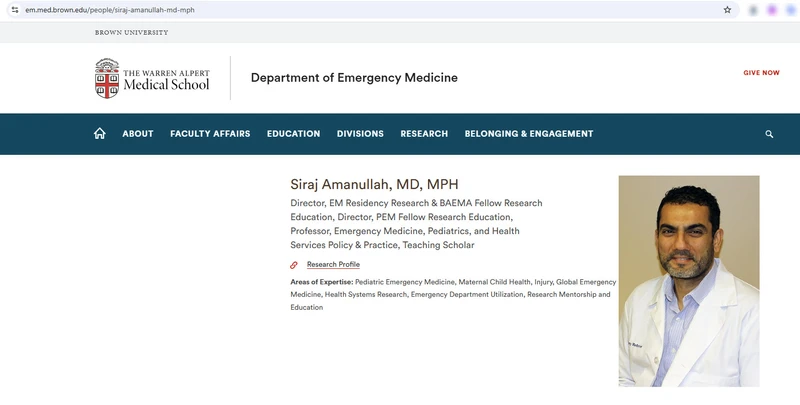Click the Give Now link
Screen dimensions: 800x405
click(761, 73)
